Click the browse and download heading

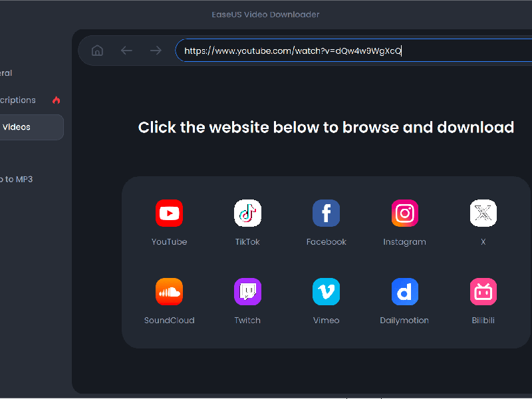click(x=326, y=127)
